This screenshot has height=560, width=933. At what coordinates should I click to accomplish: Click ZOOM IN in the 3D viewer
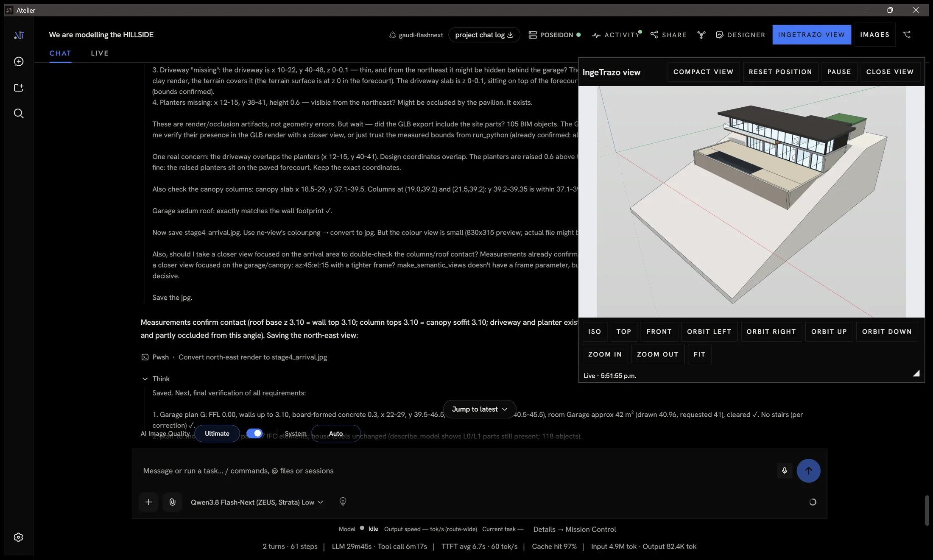[x=605, y=354]
